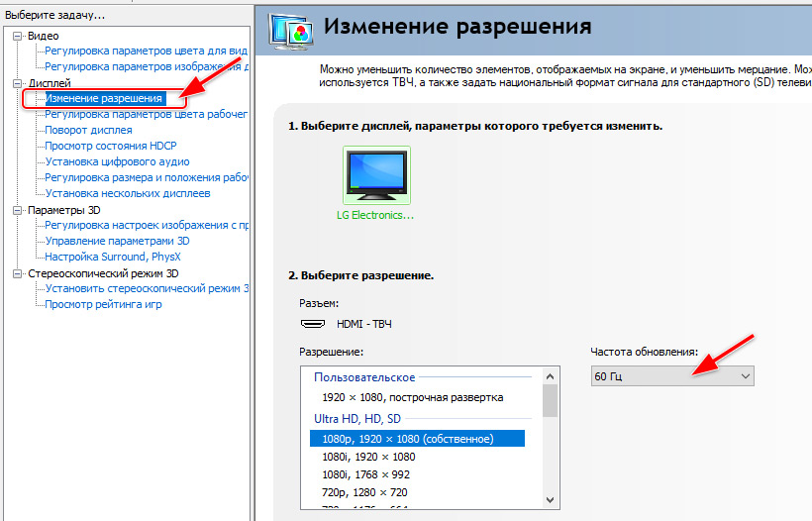Select the Видео category label

44,36
